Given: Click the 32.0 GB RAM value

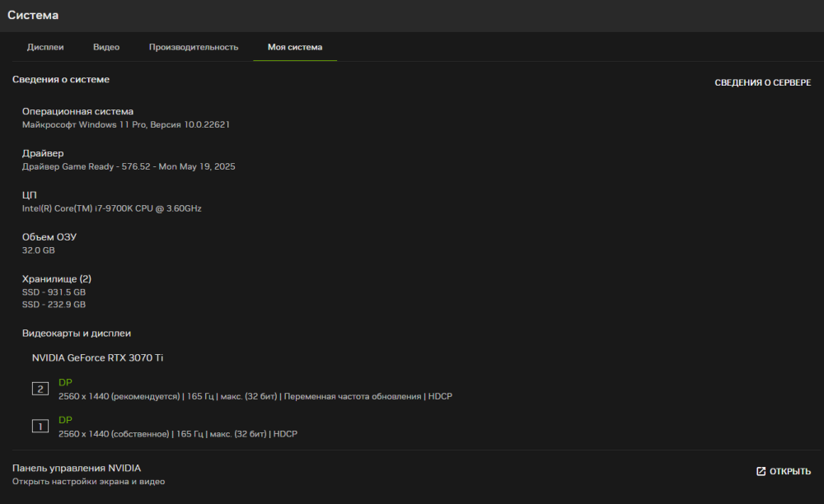Looking at the screenshot, I should pos(39,250).
